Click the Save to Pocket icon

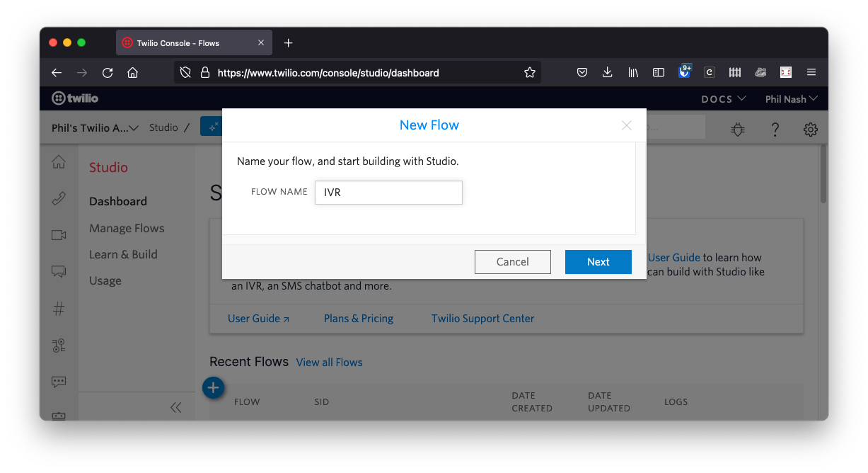pyautogui.click(x=582, y=72)
